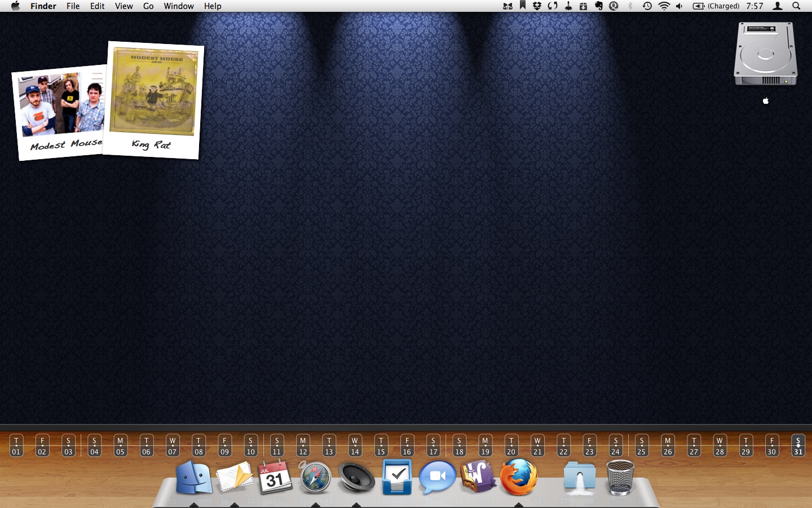Select day 20 Tuesday marker
812x508 pixels.
pyautogui.click(x=511, y=445)
